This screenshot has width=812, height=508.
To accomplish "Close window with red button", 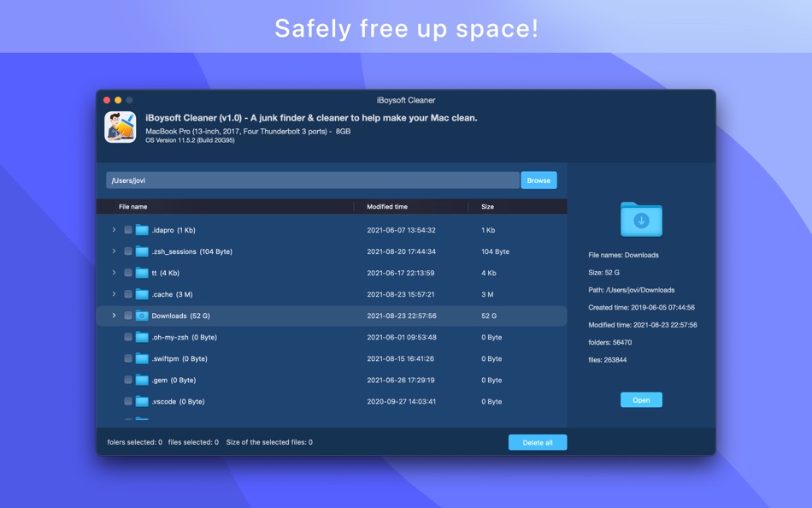I will click(107, 100).
